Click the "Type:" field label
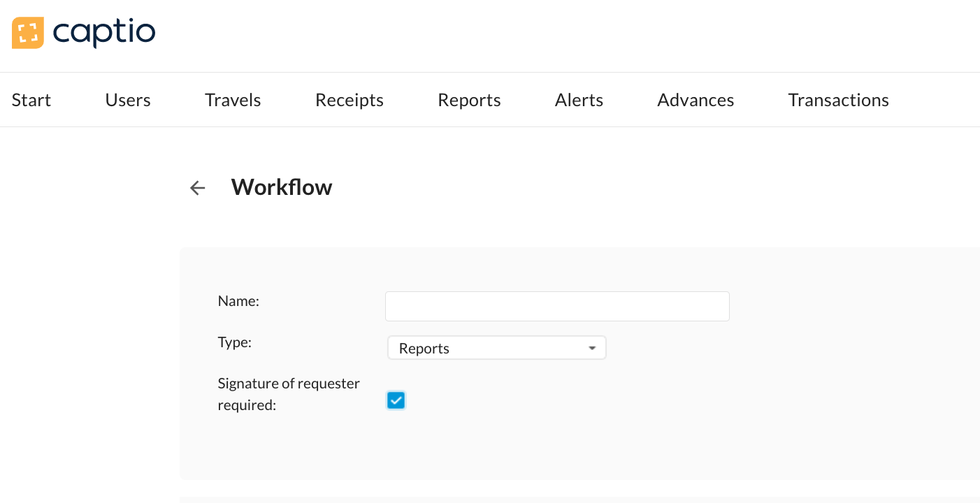The width and height of the screenshot is (980, 503). pyautogui.click(x=235, y=342)
